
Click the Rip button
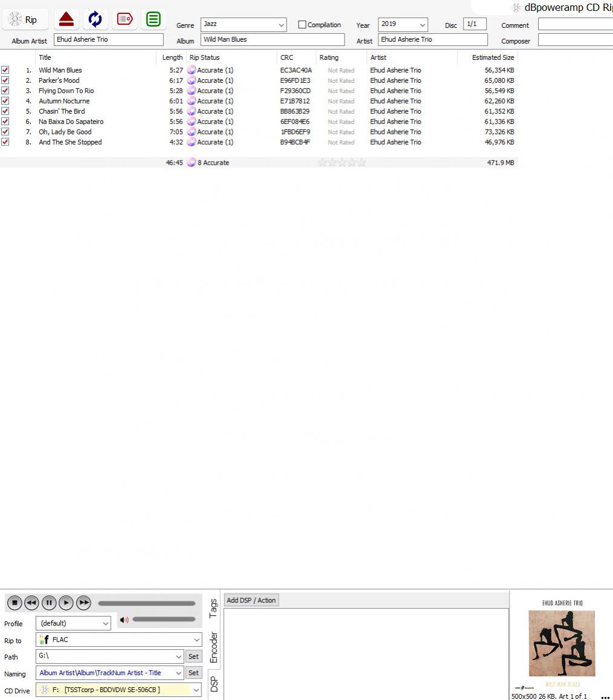pos(24,20)
